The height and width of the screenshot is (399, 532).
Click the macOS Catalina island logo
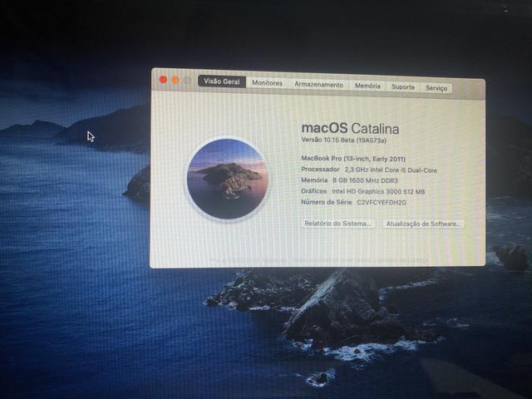click(x=227, y=179)
